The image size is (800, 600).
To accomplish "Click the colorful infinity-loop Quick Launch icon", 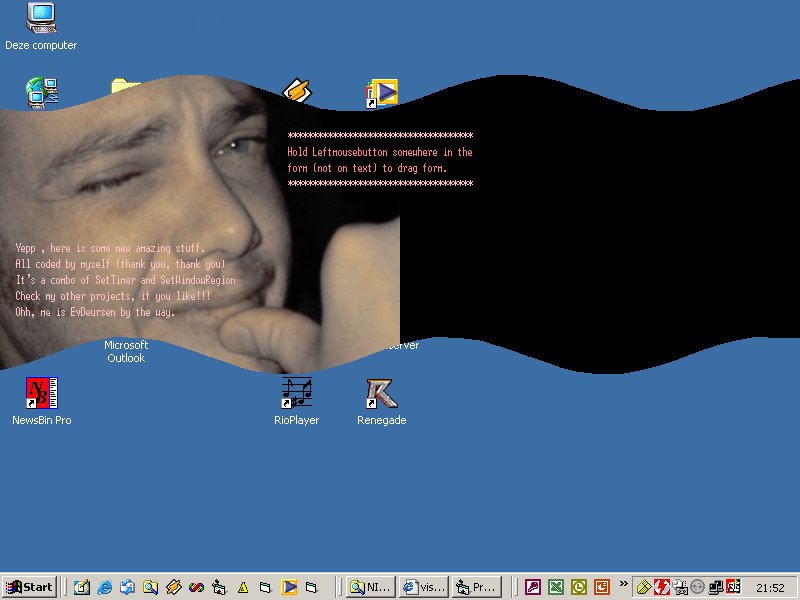I will point(196,587).
